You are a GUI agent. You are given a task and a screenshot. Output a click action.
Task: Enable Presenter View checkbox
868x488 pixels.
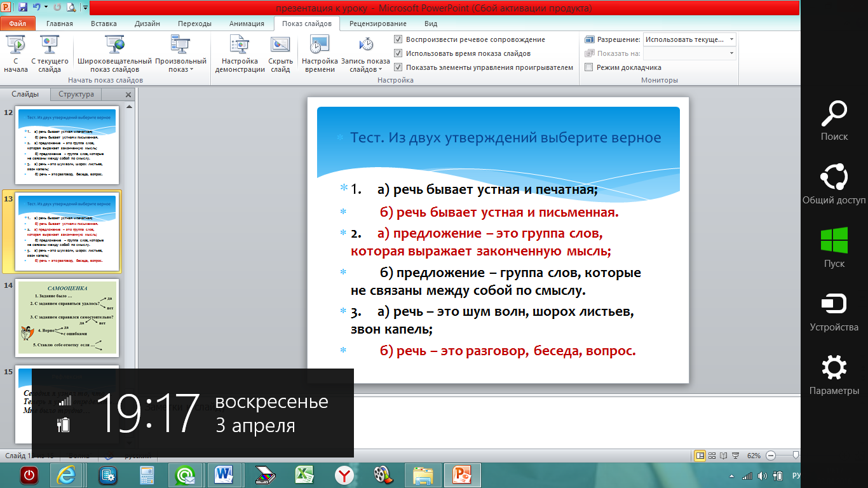pyautogui.click(x=589, y=67)
